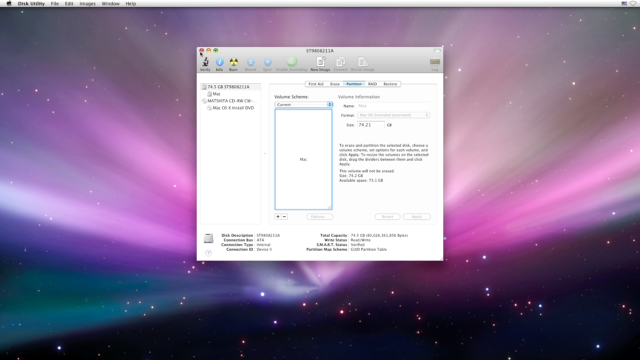
Task: Open the Format dropdown menu
Action: 393,115
